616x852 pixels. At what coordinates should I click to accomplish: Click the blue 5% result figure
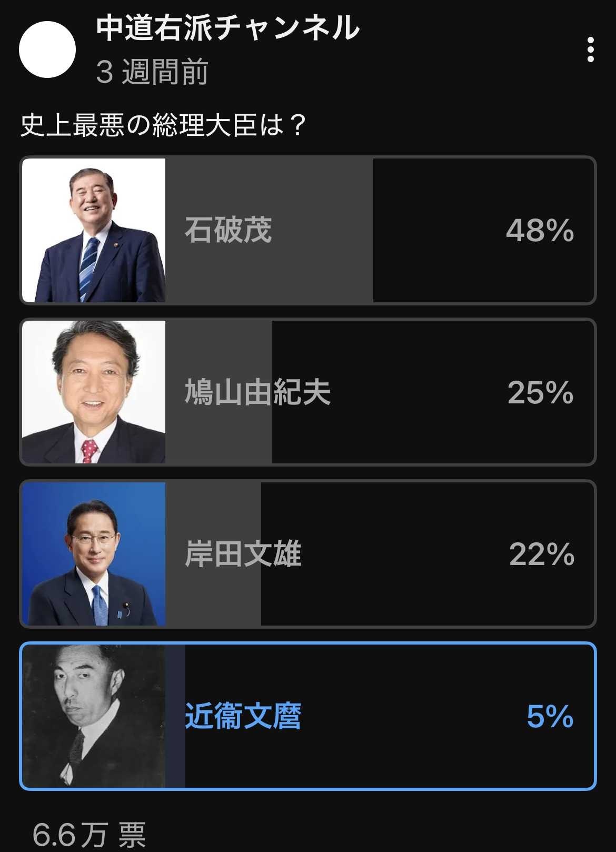pyautogui.click(x=550, y=716)
